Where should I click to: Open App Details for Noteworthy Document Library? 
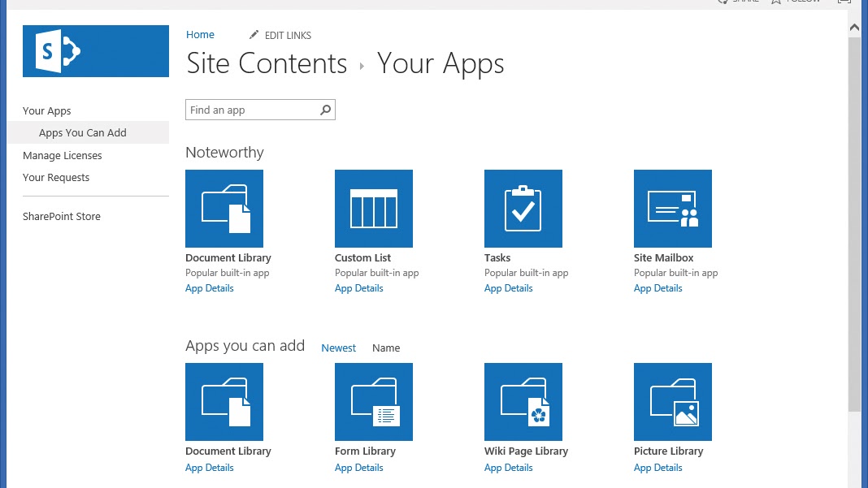(209, 288)
